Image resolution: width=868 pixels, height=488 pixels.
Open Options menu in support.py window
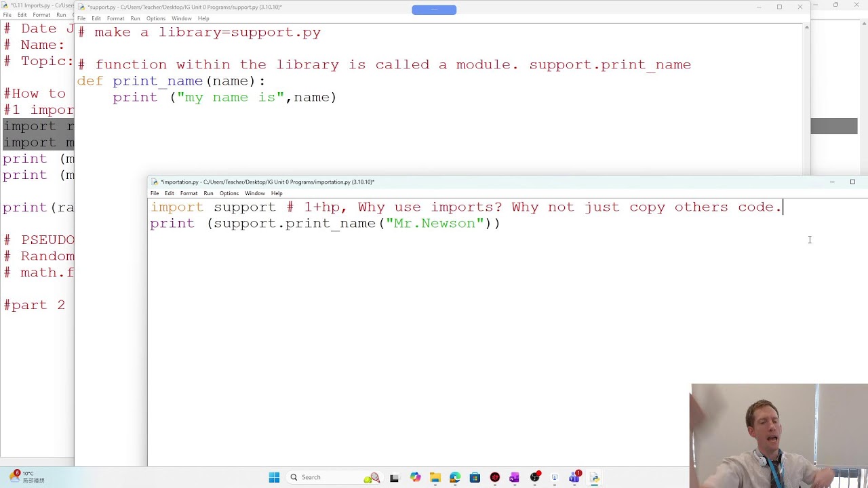coord(156,18)
